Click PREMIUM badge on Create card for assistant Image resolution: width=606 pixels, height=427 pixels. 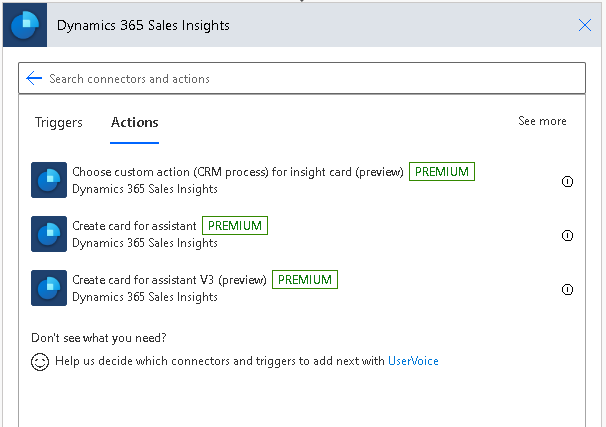click(235, 226)
